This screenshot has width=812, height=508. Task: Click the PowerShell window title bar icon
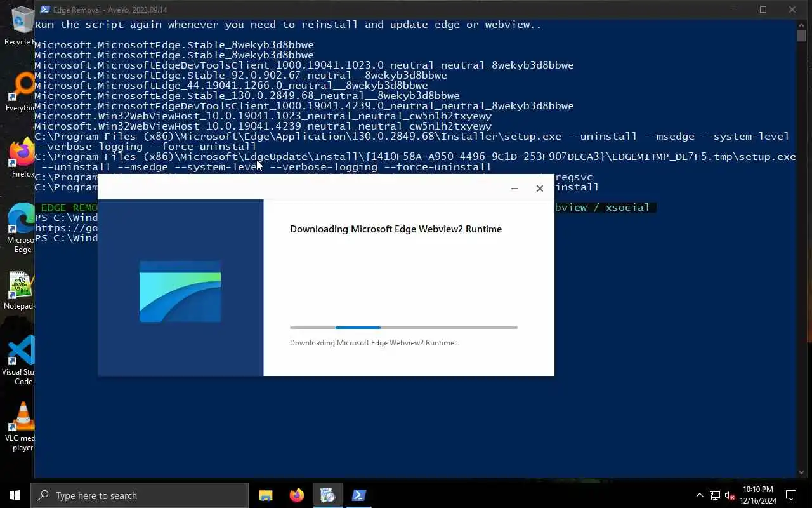click(x=45, y=10)
